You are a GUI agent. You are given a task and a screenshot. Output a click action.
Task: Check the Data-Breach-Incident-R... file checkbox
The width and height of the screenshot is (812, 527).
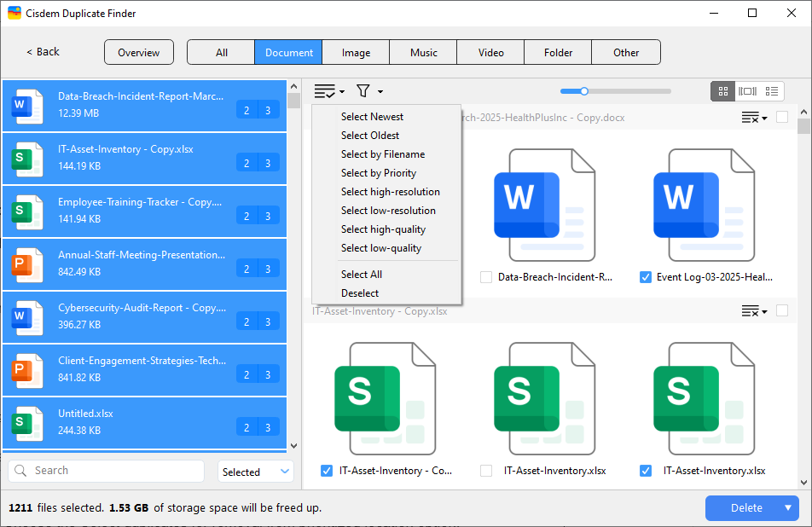point(486,277)
